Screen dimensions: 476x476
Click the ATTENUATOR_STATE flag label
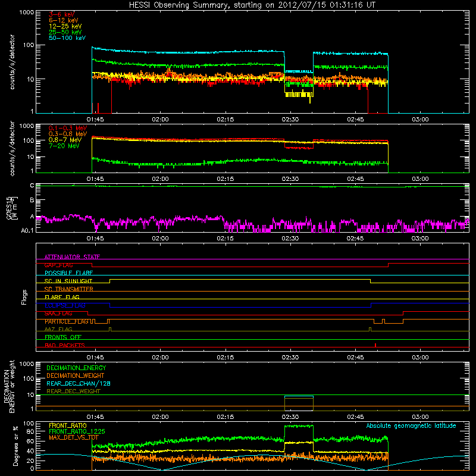tap(72, 257)
